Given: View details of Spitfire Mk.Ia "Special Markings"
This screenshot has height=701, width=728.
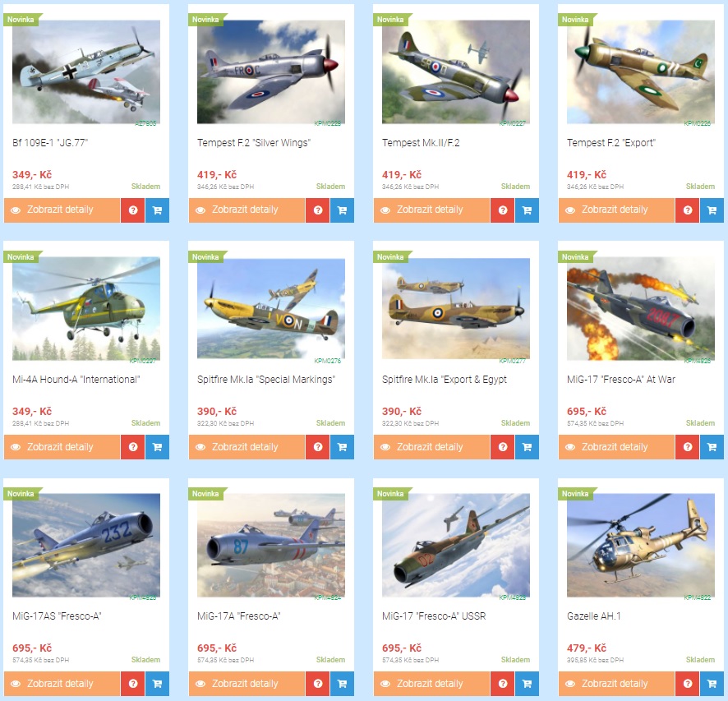Looking at the screenshot, I should (x=247, y=447).
